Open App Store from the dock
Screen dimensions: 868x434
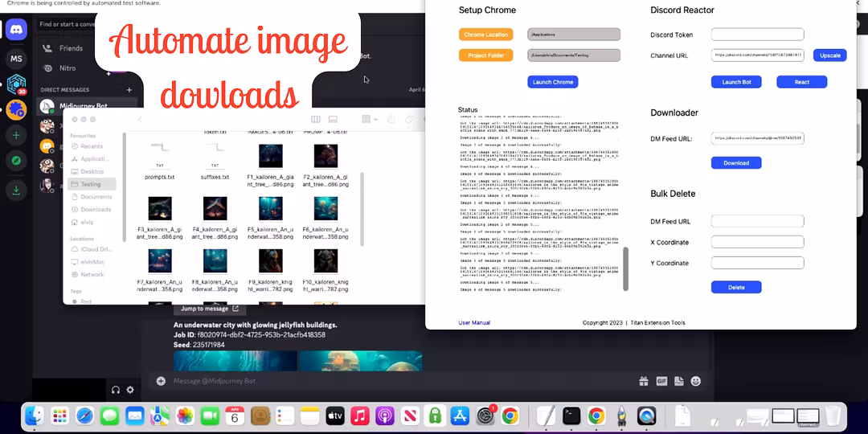[x=460, y=416]
